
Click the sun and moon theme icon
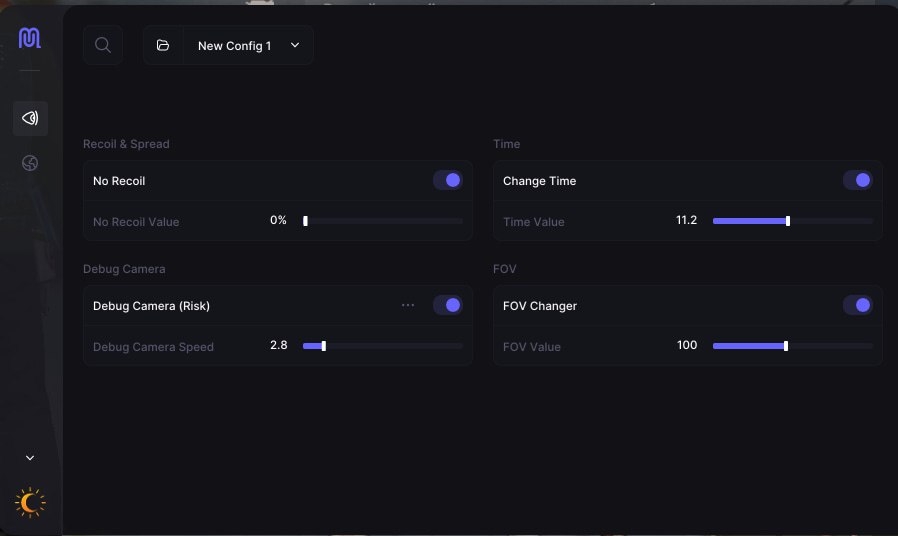(30, 503)
